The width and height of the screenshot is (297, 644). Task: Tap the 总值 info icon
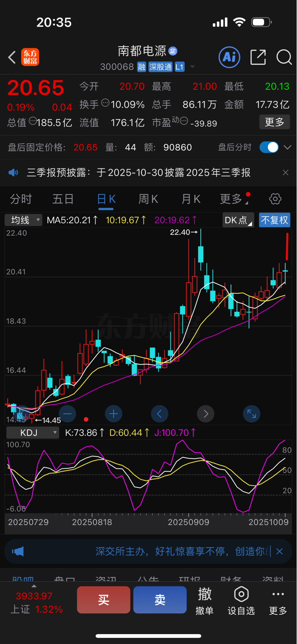(x=33, y=121)
